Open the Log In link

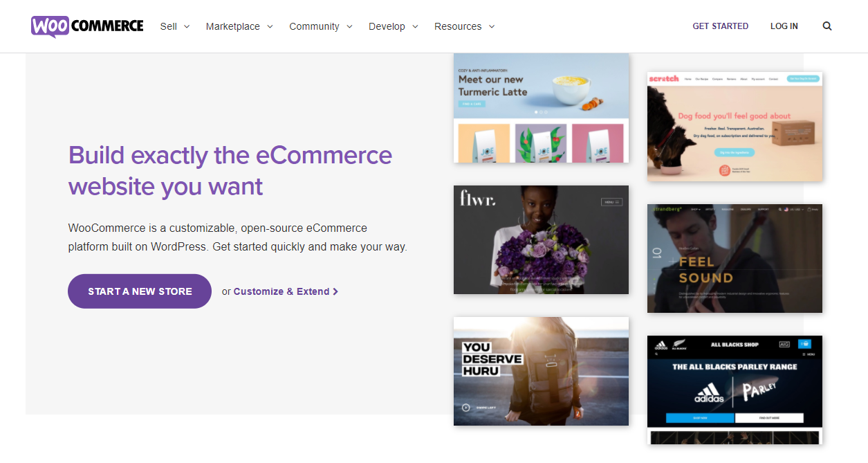784,26
